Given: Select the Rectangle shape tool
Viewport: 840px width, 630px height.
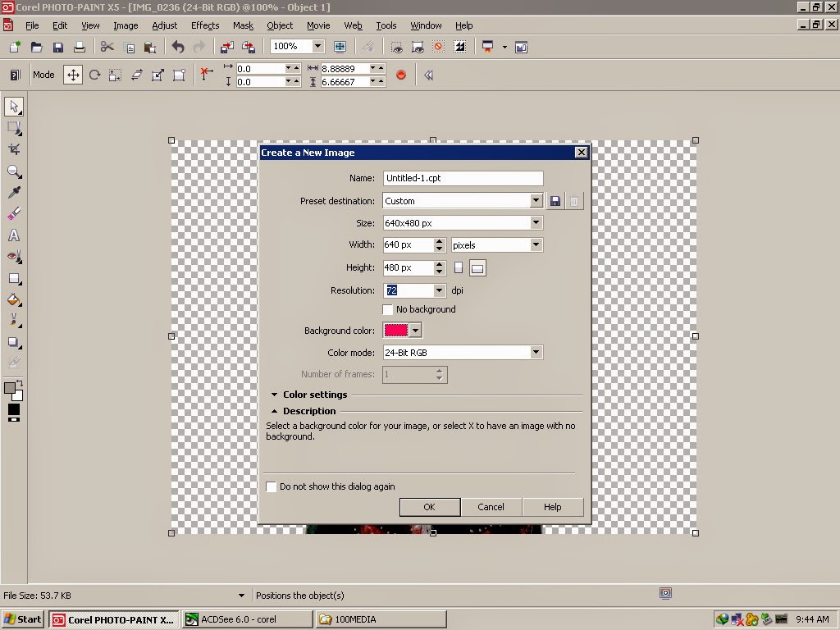Looking at the screenshot, I should [15, 279].
